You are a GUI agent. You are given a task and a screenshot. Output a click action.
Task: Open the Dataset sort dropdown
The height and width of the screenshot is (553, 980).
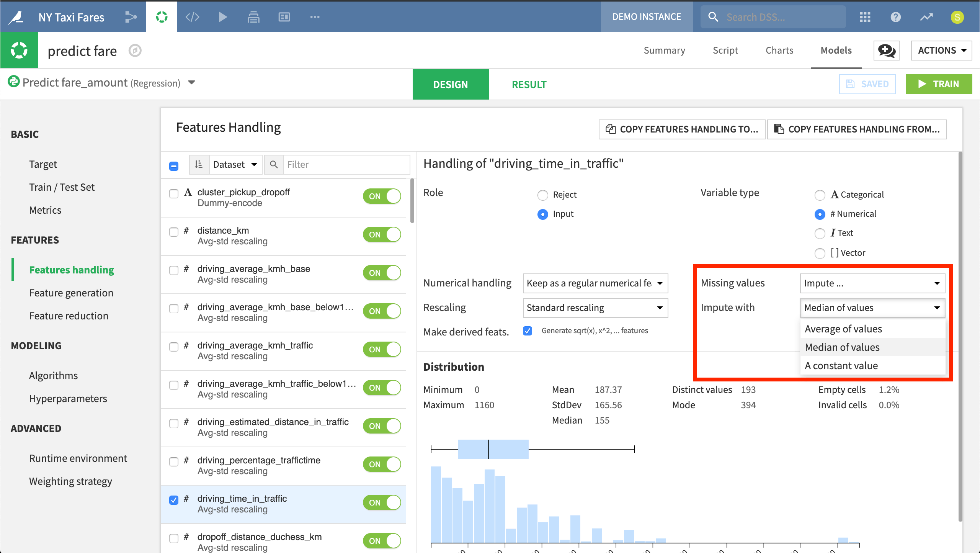click(x=235, y=164)
